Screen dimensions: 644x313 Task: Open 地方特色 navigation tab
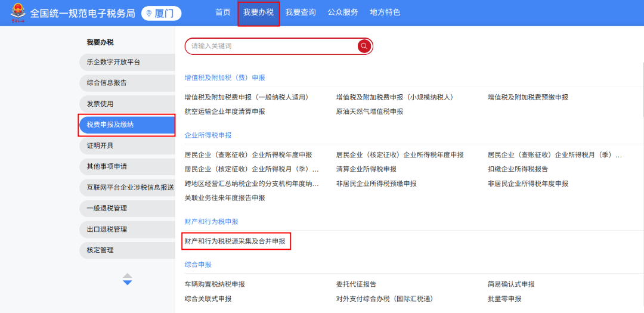[x=385, y=13]
